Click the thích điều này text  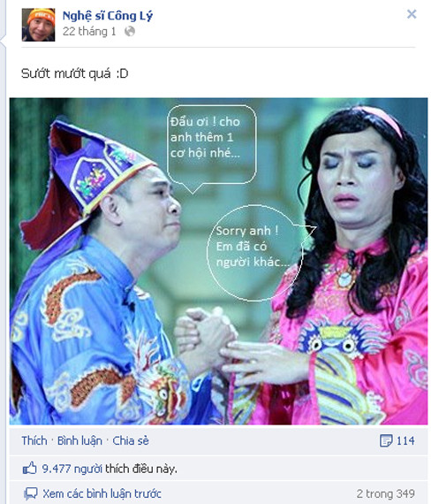pyautogui.click(x=141, y=469)
